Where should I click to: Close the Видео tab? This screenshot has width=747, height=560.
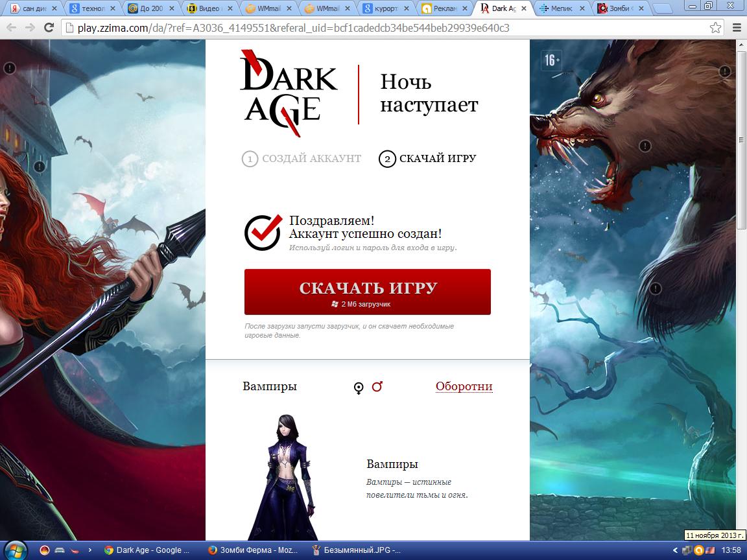click(x=231, y=8)
